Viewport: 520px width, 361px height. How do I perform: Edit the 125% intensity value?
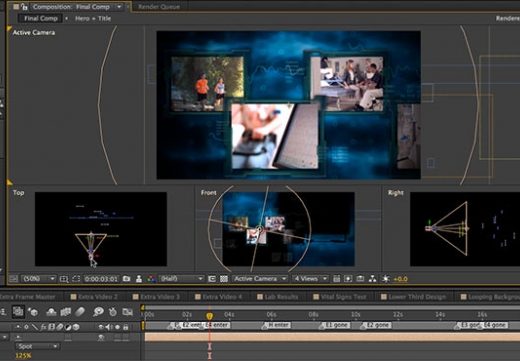click(x=23, y=356)
